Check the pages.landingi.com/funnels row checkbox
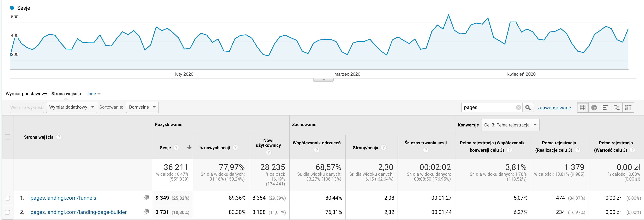Screen dimensions: 644x220 (8, 198)
